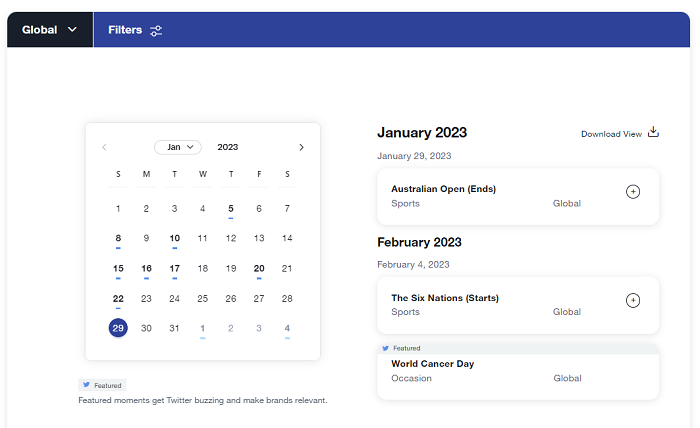The height and width of the screenshot is (428, 700).
Task: Select January 30 on calendar
Action: (146, 328)
